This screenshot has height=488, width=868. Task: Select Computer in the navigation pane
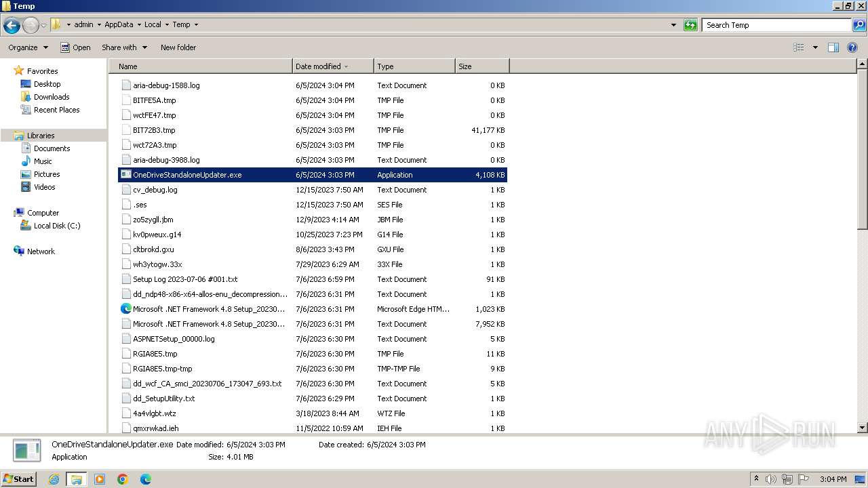(x=43, y=213)
